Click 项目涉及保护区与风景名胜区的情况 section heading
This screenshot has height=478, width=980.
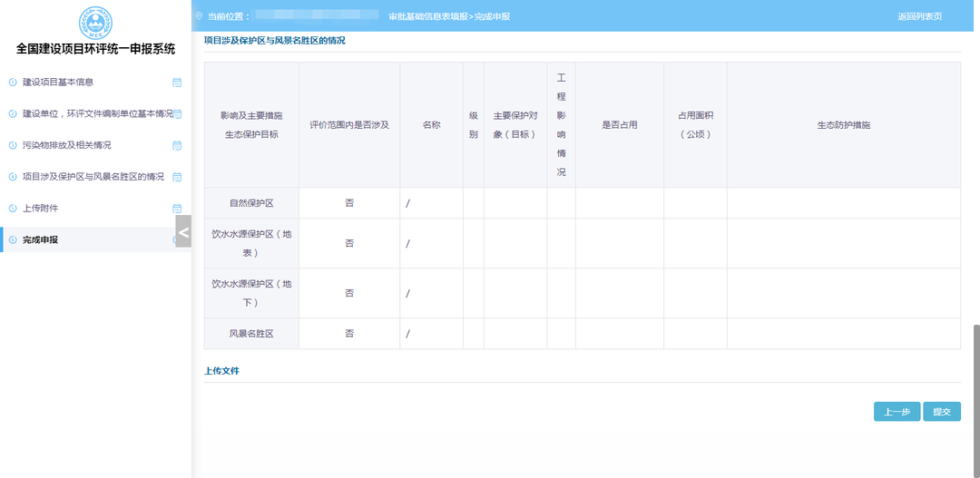tap(274, 41)
